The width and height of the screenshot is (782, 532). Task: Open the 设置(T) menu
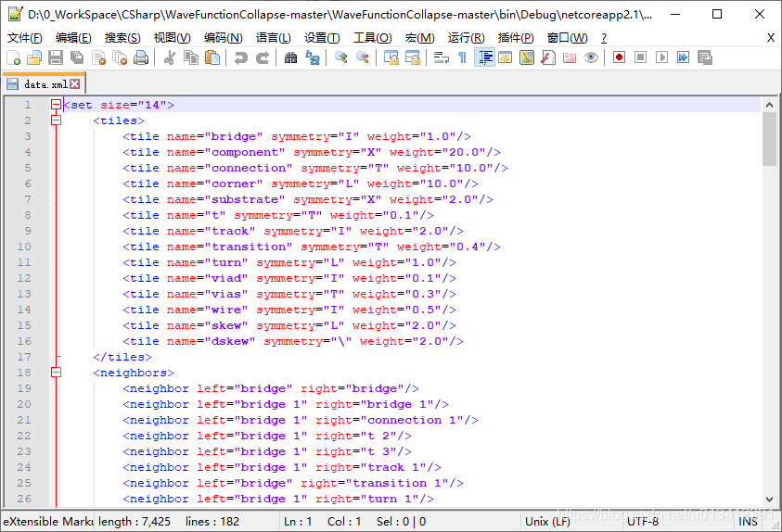click(322, 38)
